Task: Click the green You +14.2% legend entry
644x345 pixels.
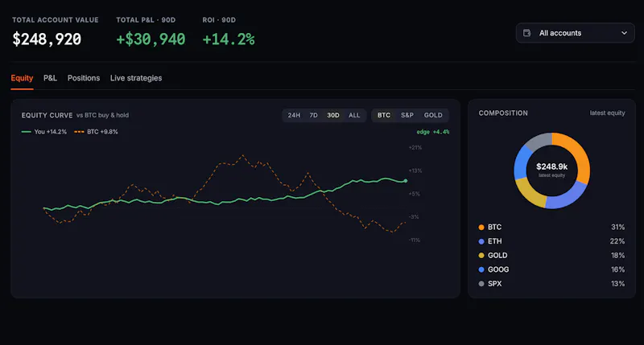Action: coord(44,132)
